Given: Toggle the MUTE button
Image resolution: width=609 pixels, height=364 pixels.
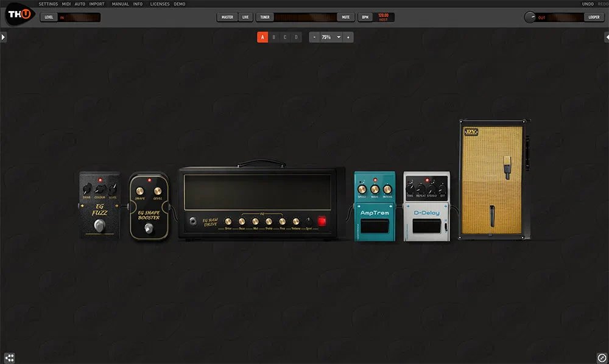Looking at the screenshot, I should coord(346,17).
